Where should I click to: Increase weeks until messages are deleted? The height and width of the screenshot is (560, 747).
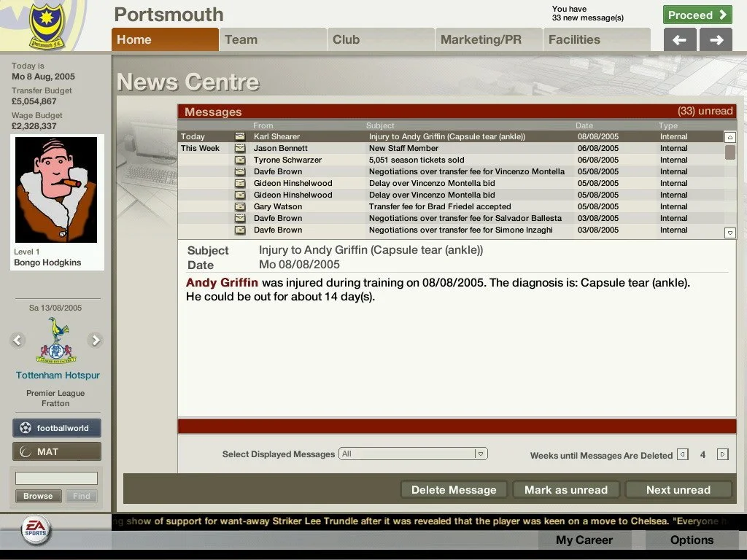[x=722, y=454]
